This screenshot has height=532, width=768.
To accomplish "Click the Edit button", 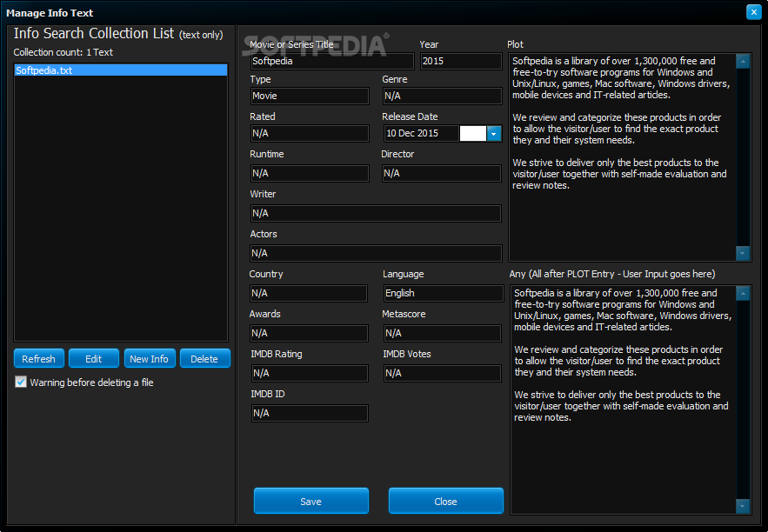I will click(94, 358).
